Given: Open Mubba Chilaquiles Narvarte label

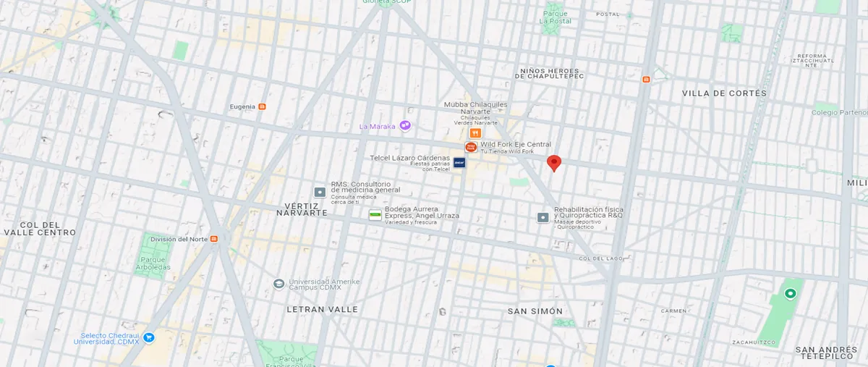Looking at the screenshot, I should pyautogui.click(x=476, y=108).
